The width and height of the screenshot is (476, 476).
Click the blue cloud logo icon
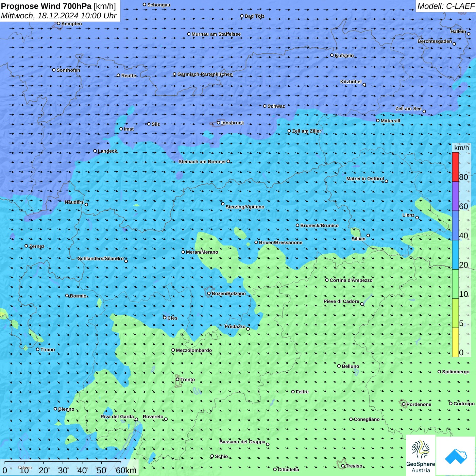[x=456, y=456]
